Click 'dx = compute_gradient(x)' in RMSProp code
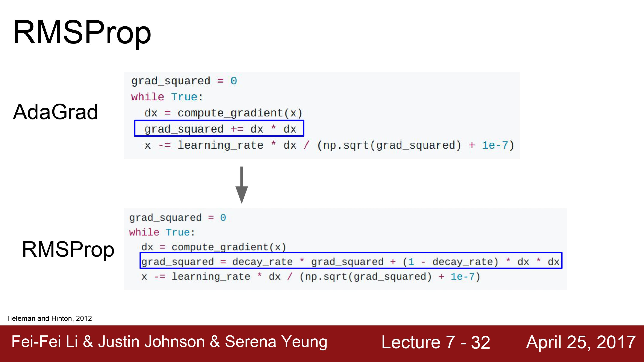The height and width of the screenshot is (362, 644). (214, 247)
